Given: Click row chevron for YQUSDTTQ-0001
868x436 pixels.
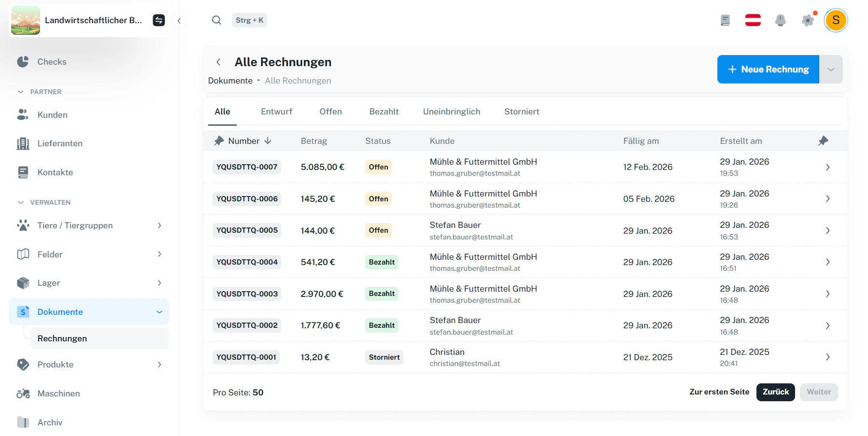Looking at the screenshot, I should click(827, 357).
